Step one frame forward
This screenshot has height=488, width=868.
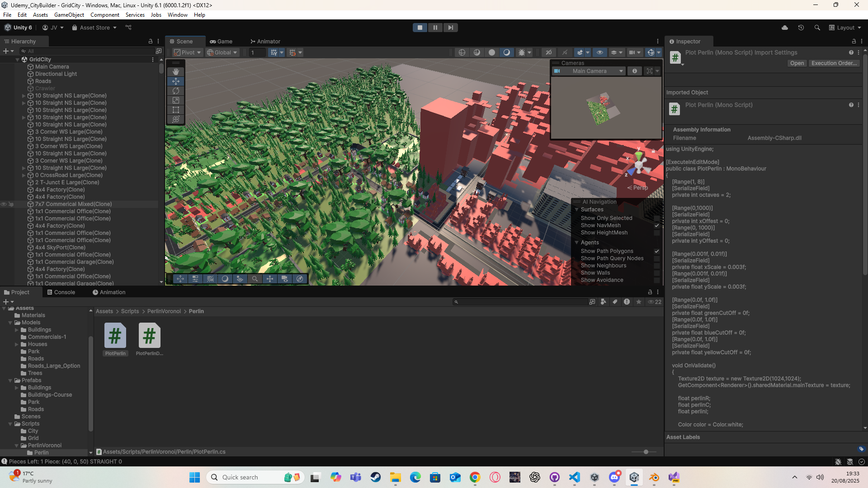(x=451, y=28)
